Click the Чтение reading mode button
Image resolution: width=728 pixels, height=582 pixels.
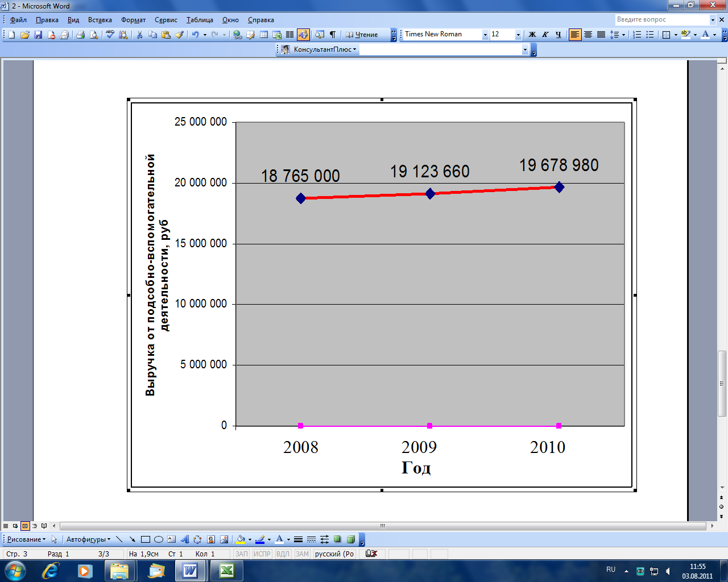(x=362, y=35)
